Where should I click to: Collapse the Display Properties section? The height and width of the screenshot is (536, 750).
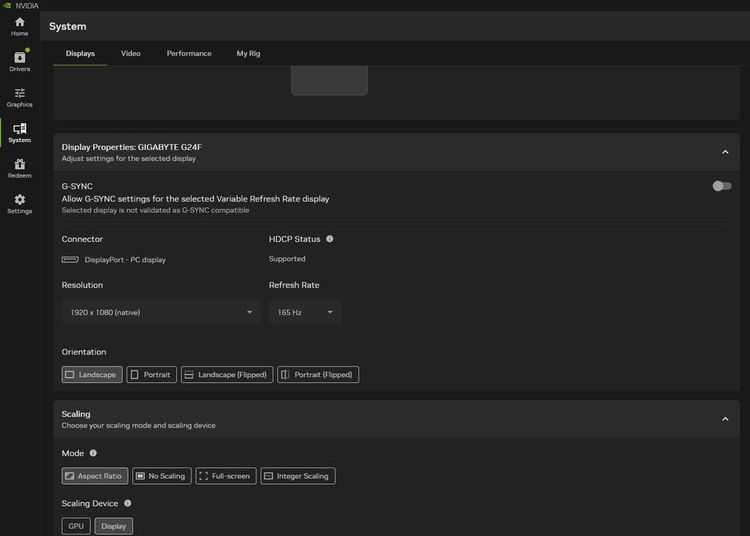(x=725, y=152)
